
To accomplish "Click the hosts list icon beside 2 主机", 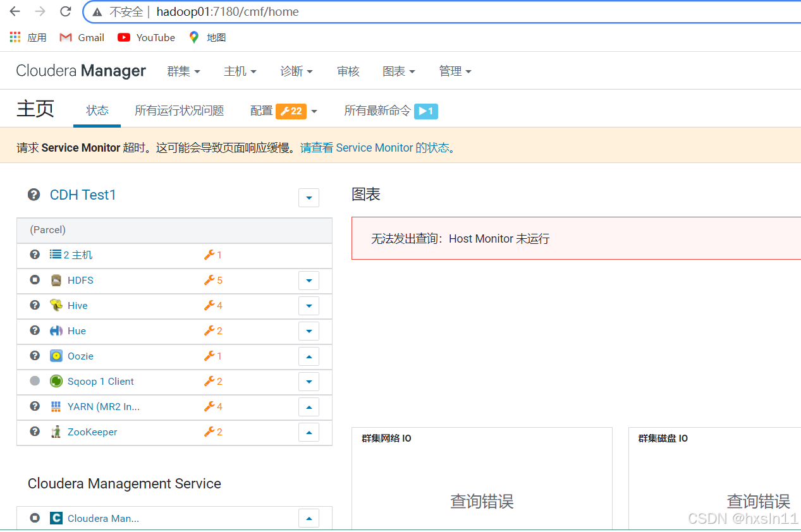I will coord(56,255).
